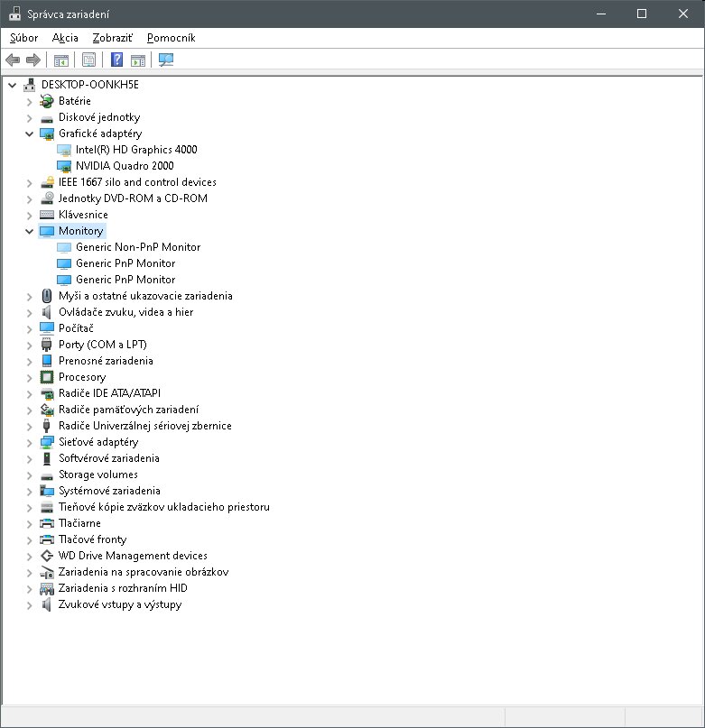
Task: Expand the Jednotky DVD-ROM a CD-ROM category
Action: point(29,199)
